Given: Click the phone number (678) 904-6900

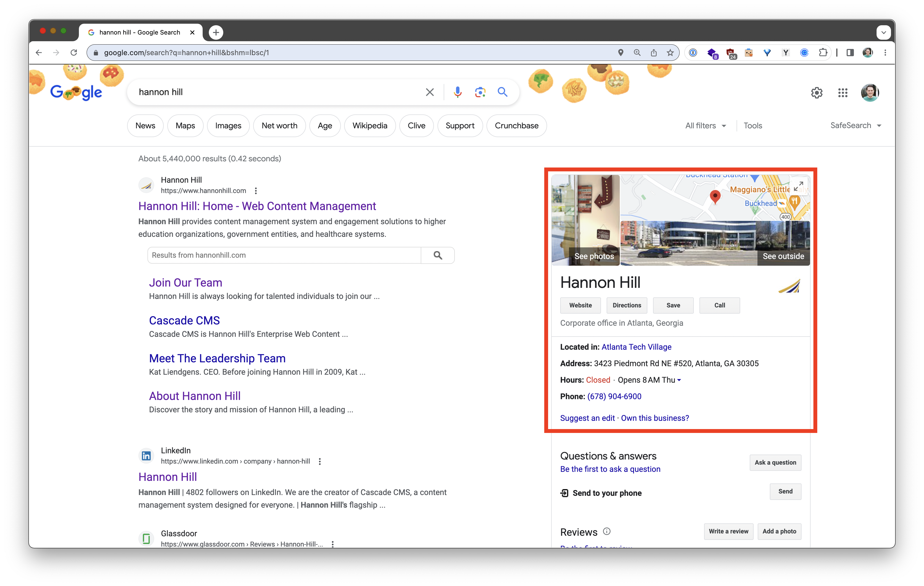Looking at the screenshot, I should click(614, 396).
